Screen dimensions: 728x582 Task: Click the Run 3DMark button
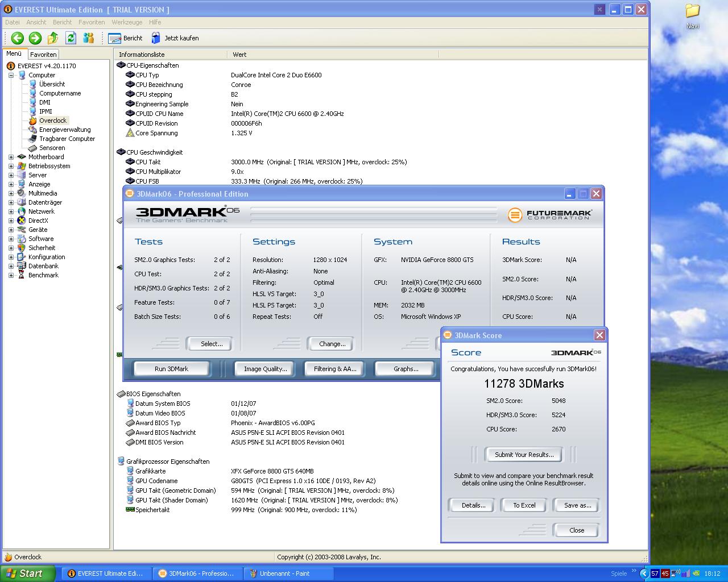click(171, 369)
